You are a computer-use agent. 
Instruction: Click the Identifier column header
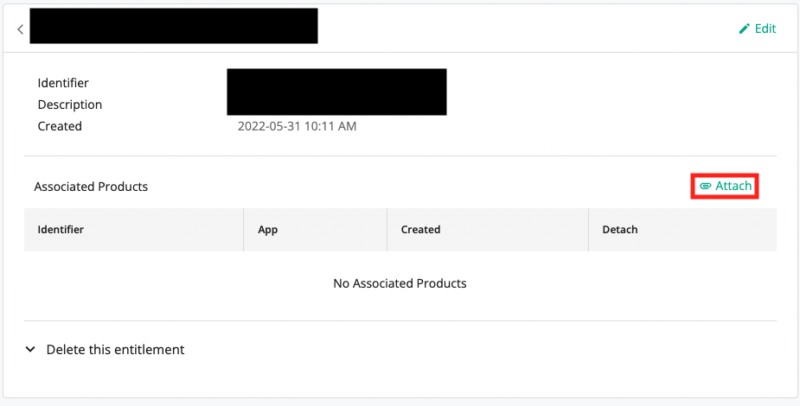61,229
